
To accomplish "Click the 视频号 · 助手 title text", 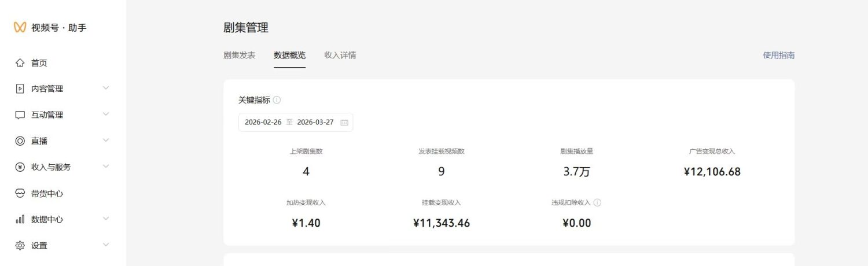I will [59, 27].
